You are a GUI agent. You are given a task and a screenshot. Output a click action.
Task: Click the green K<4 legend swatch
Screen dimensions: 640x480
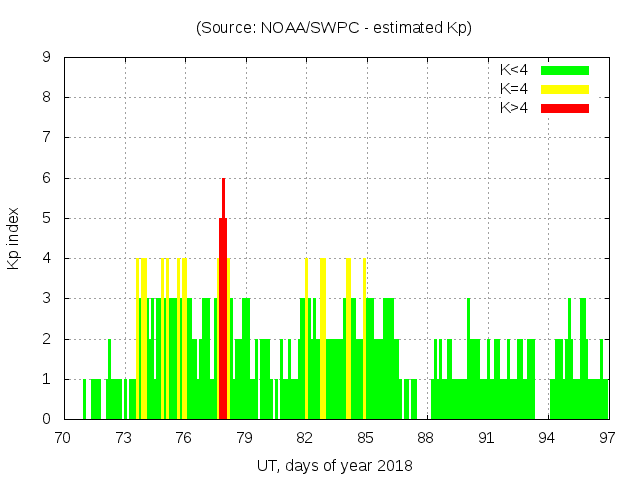pyautogui.click(x=565, y=70)
